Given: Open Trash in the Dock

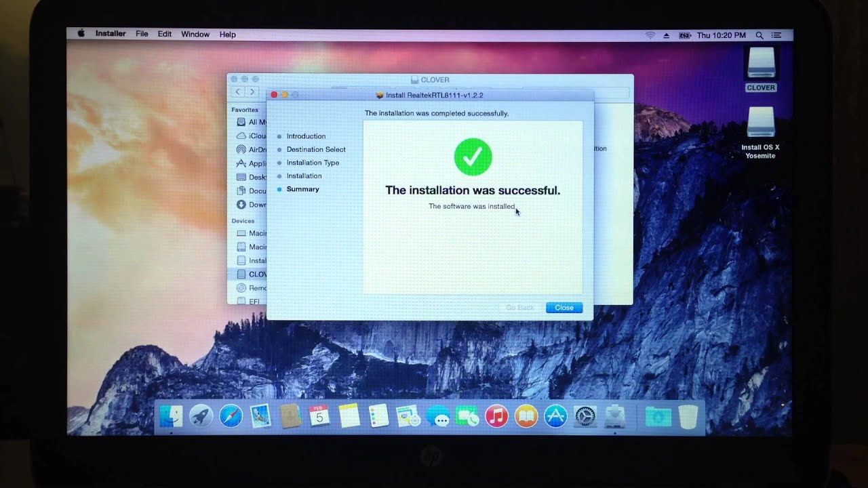Looking at the screenshot, I should 688,416.
